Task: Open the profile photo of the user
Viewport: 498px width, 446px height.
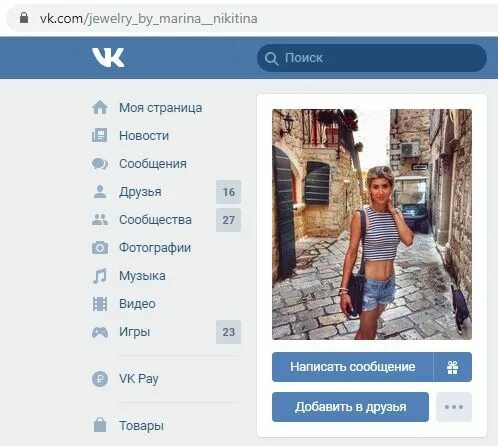Action: pyautogui.click(x=372, y=224)
